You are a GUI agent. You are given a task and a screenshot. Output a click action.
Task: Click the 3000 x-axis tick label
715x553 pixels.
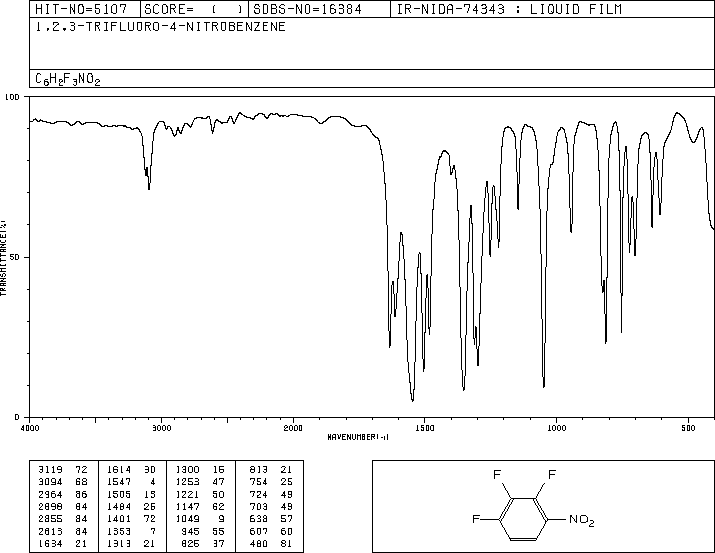pyautogui.click(x=162, y=428)
